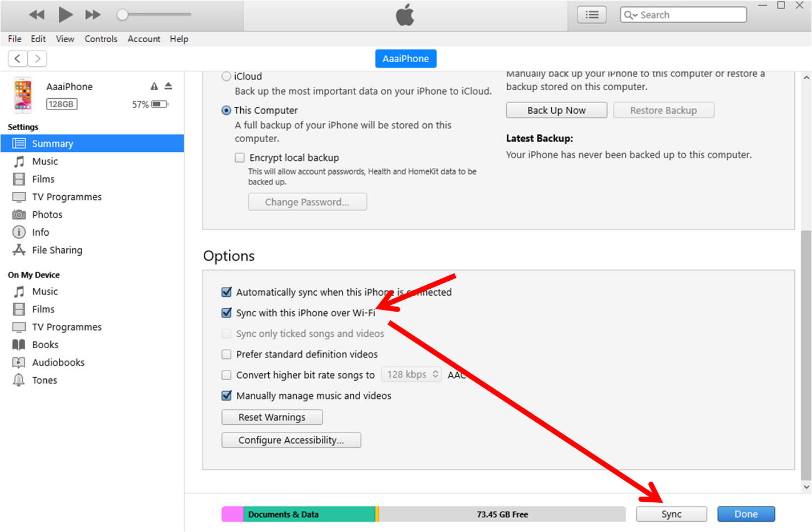Open Films icon under On My Device

coord(19,309)
